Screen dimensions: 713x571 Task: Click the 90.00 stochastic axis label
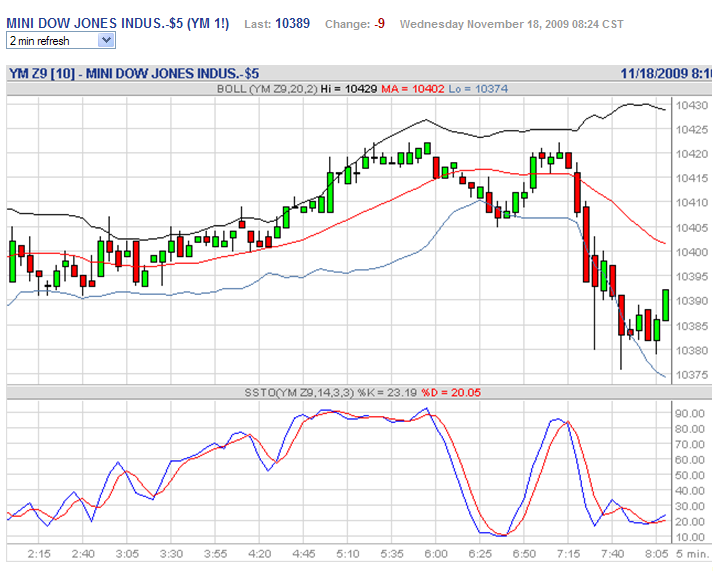click(x=690, y=413)
